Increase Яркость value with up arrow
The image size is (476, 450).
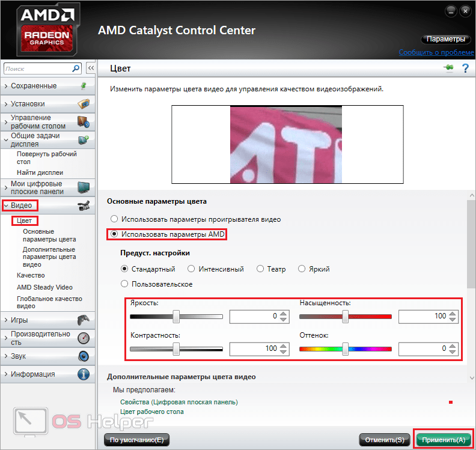283,314
